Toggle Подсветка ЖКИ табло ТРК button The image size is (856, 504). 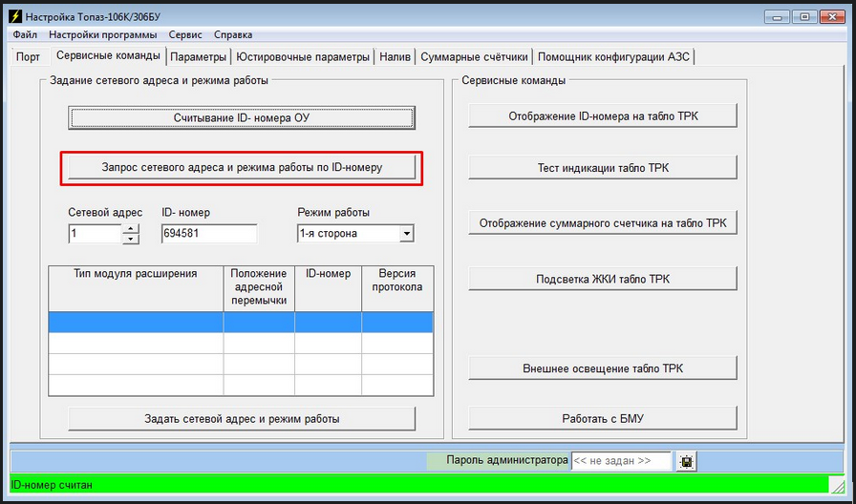coord(603,280)
